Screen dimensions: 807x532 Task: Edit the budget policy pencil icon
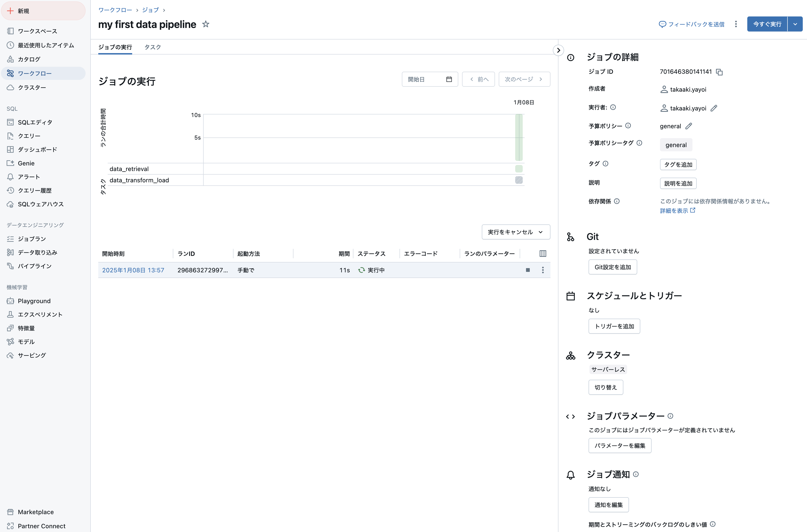tap(688, 126)
